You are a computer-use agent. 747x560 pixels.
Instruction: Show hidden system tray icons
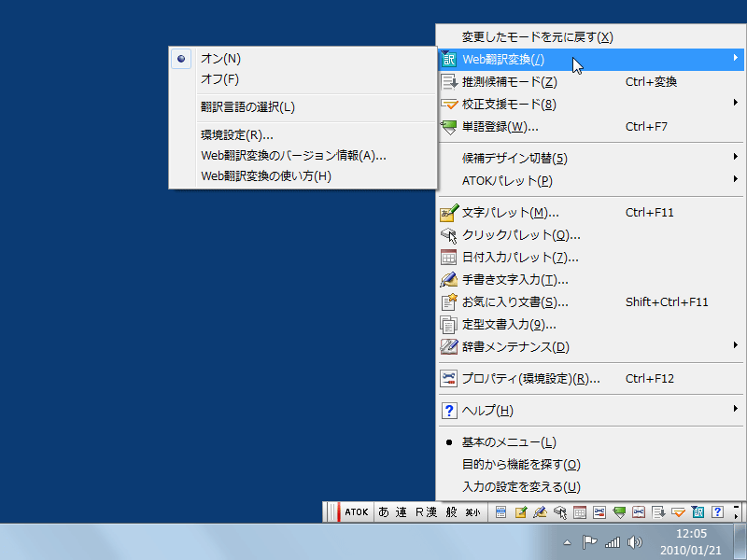567,542
